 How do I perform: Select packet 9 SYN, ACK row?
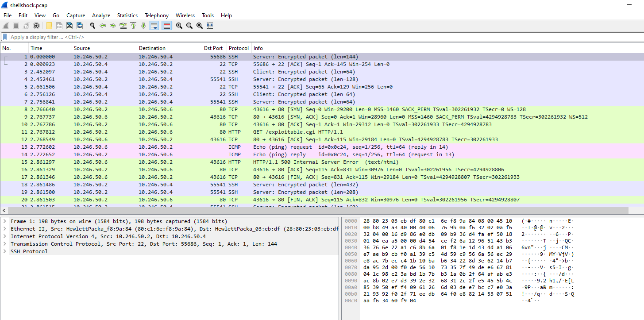322,117
